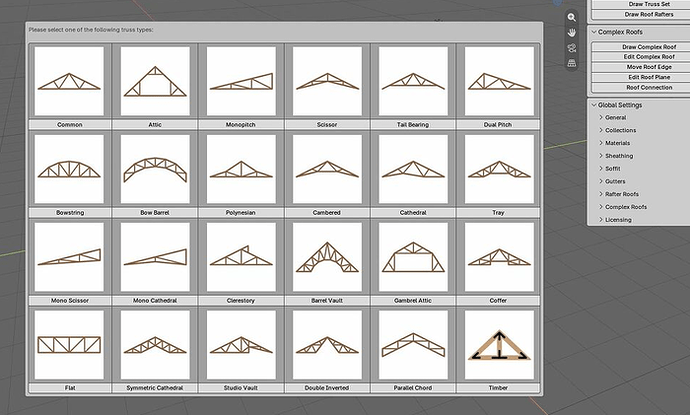Expand the General settings section
The height and width of the screenshot is (415, 690).
point(601,118)
